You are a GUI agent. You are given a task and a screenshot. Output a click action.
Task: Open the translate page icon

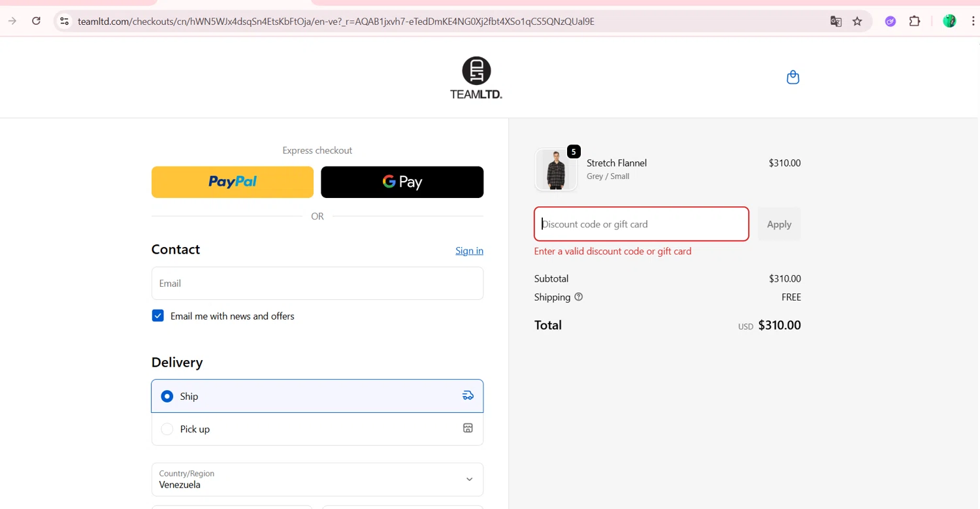pos(836,21)
